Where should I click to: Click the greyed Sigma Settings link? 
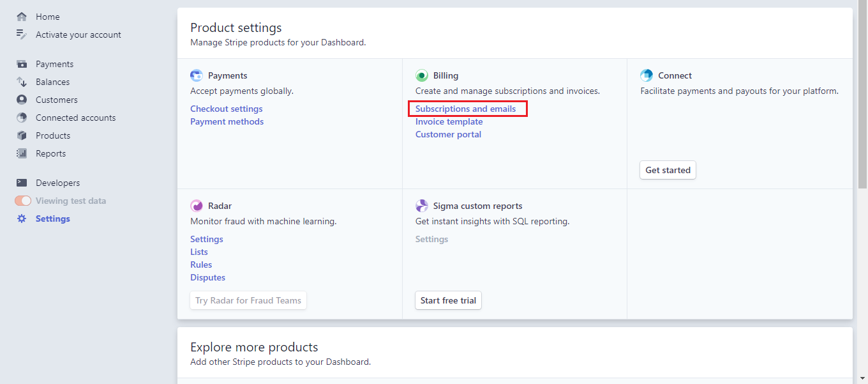tap(432, 239)
